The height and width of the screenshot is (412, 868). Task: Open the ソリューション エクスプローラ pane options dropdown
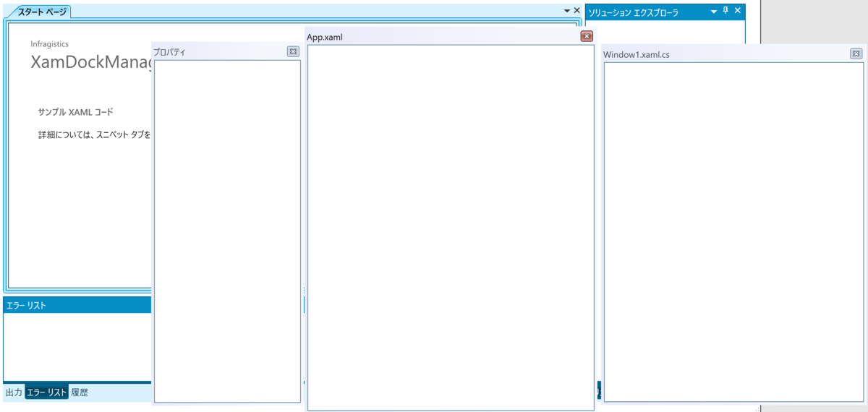[x=713, y=11]
